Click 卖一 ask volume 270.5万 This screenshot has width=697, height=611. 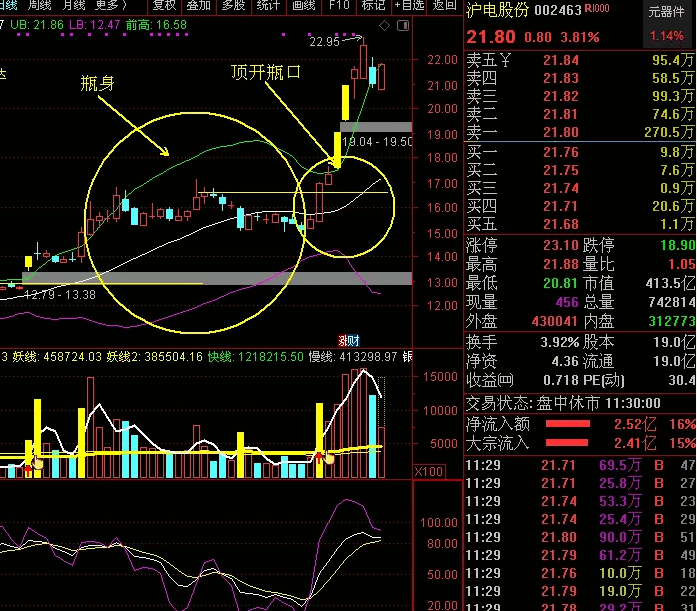pos(669,132)
